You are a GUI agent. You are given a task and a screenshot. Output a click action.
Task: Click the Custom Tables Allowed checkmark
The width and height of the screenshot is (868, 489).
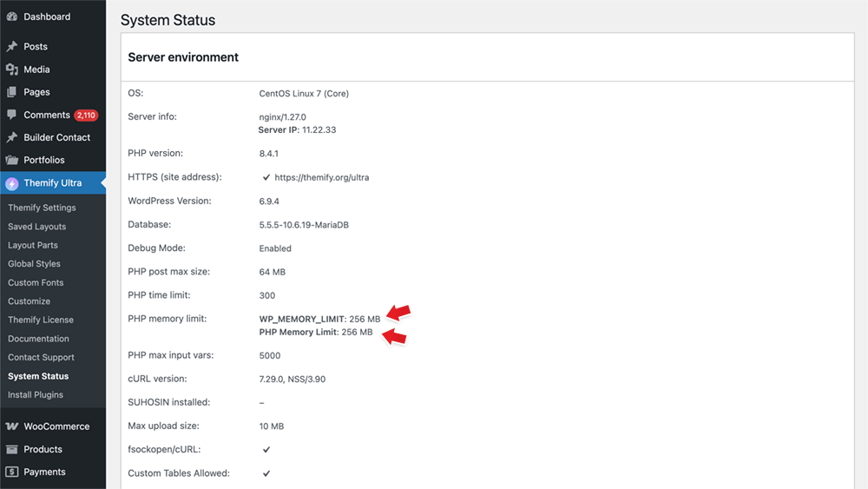(266, 473)
